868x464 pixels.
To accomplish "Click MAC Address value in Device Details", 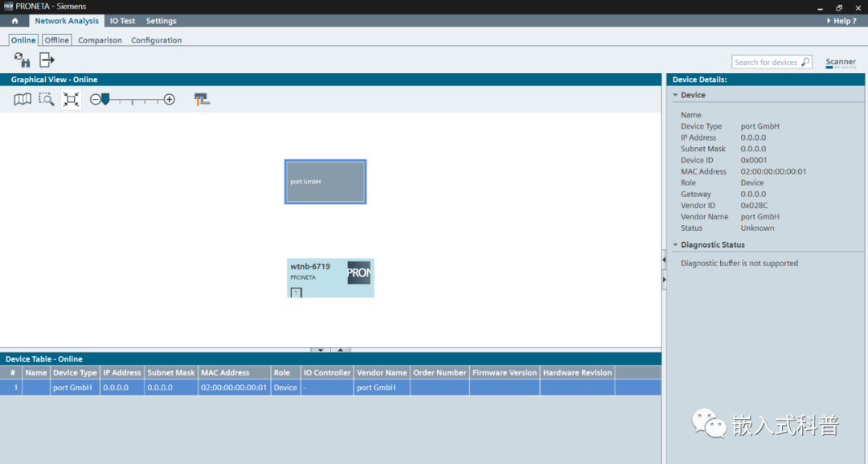I will 773,171.
